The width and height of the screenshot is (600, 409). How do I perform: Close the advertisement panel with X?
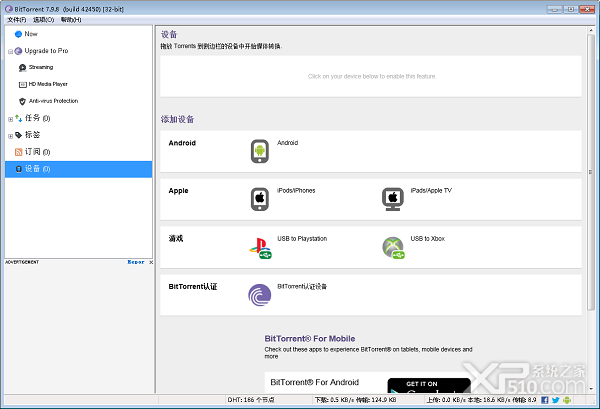click(x=151, y=262)
